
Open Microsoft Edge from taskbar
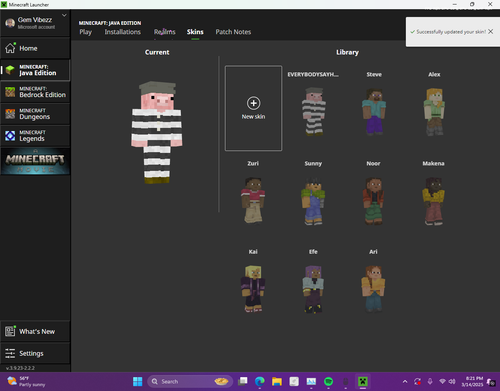coord(260,381)
